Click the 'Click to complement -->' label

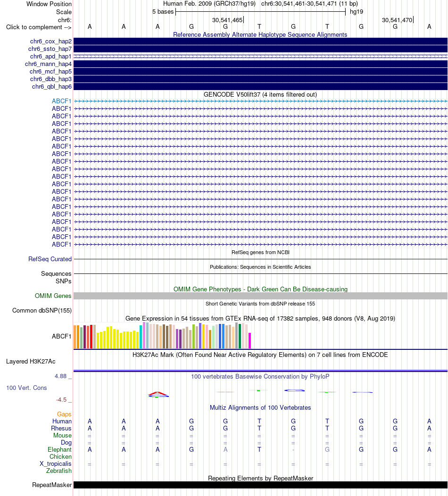tap(39, 27)
